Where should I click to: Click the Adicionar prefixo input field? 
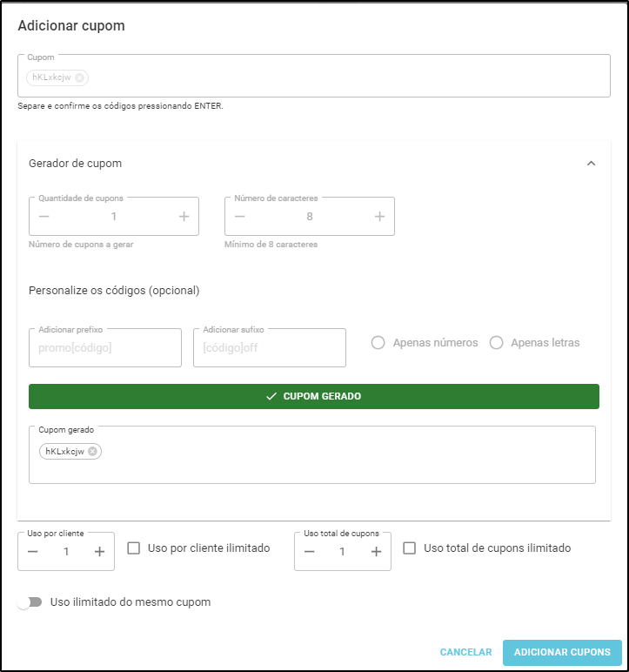pos(105,347)
